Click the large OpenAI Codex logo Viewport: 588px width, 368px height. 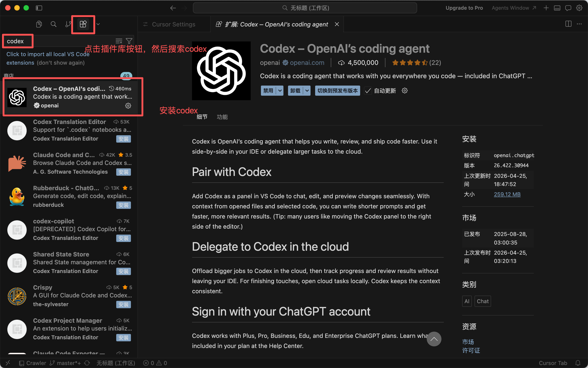point(221,71)
